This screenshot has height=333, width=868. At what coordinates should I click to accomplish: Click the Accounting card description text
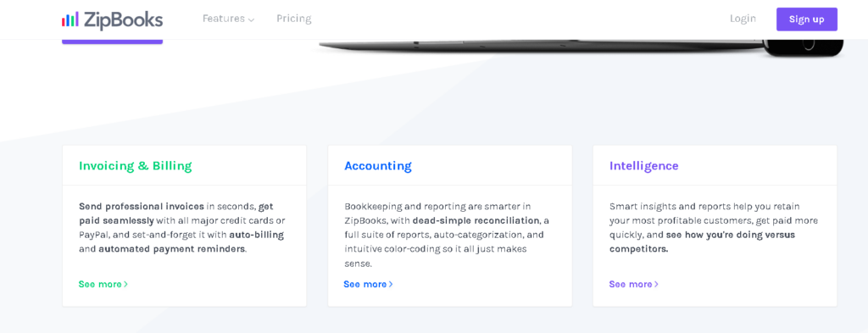(x=447, y=235)
